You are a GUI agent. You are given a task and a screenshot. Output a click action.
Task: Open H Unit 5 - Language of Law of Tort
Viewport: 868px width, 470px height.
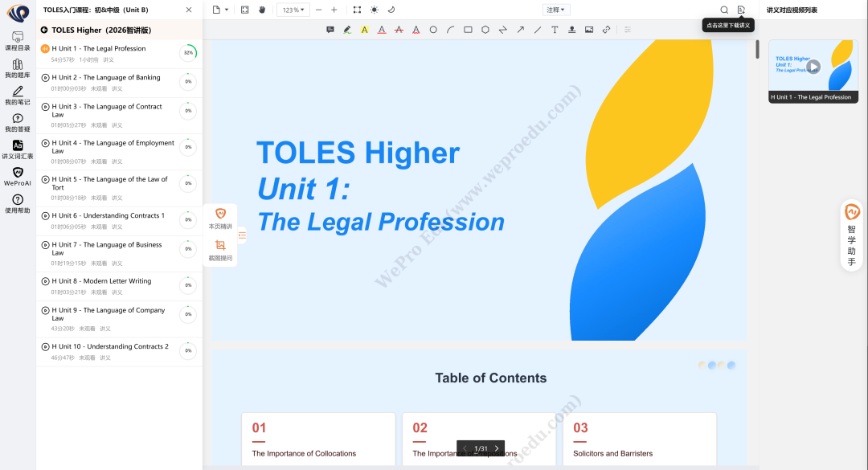coord(119,188)
